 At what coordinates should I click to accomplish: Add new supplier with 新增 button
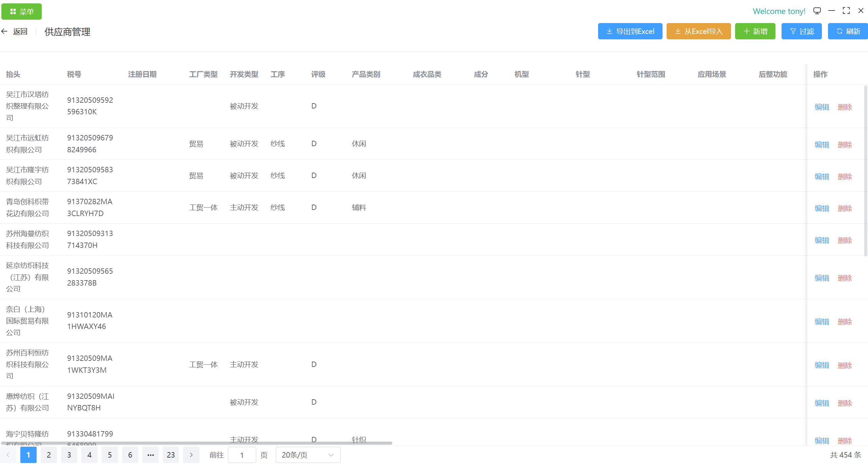point(755,32)
